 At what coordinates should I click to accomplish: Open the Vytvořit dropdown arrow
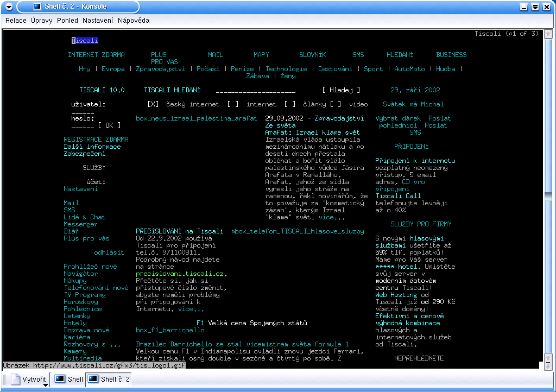pyautogui.click(x=46, y=385)
